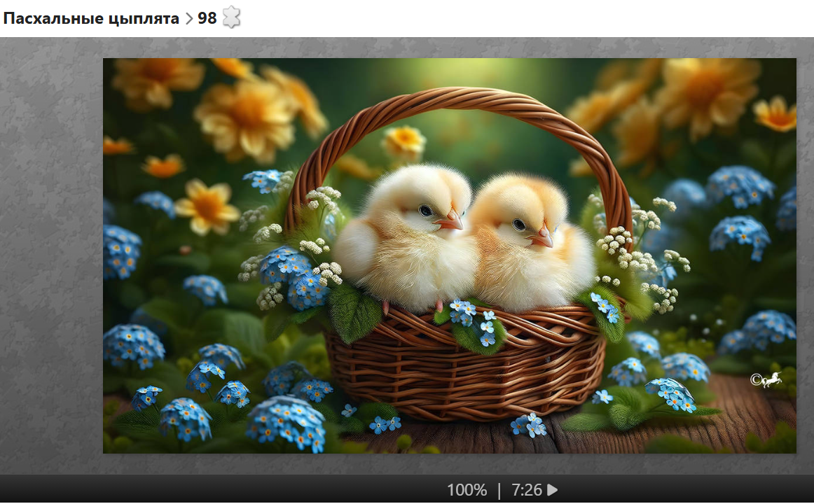Viewport: 814px width, 504px height.
Task: Click the chevron arrow after the puzzle title
Action: point(188,19)
